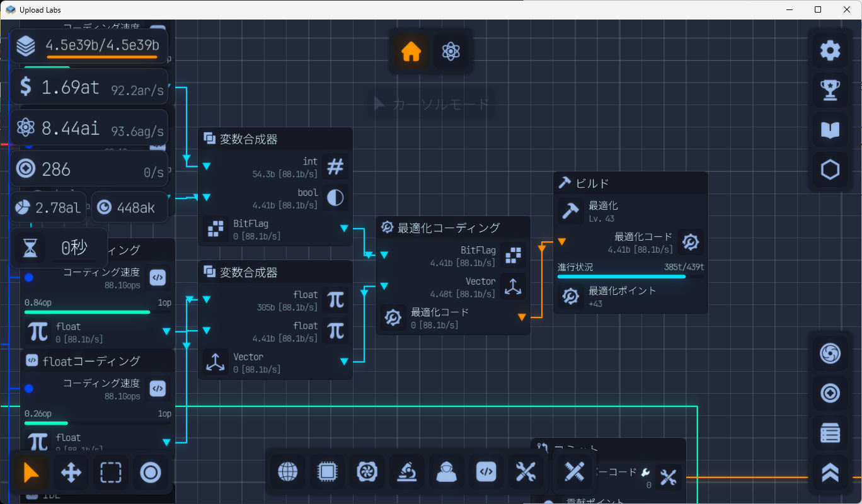Open the settings gear icon
The image size is (862, 504).
click(830, 50)
